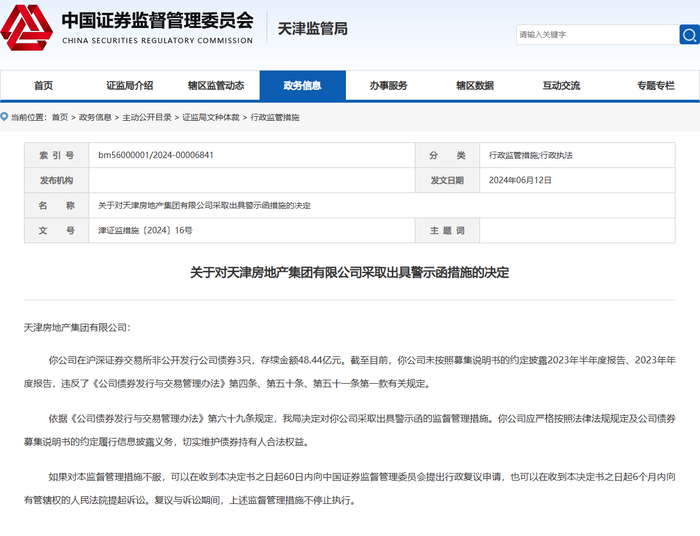The image size is (700, 536).
Task: Open the 首页 navigation tab
Action: pos(43,85)
